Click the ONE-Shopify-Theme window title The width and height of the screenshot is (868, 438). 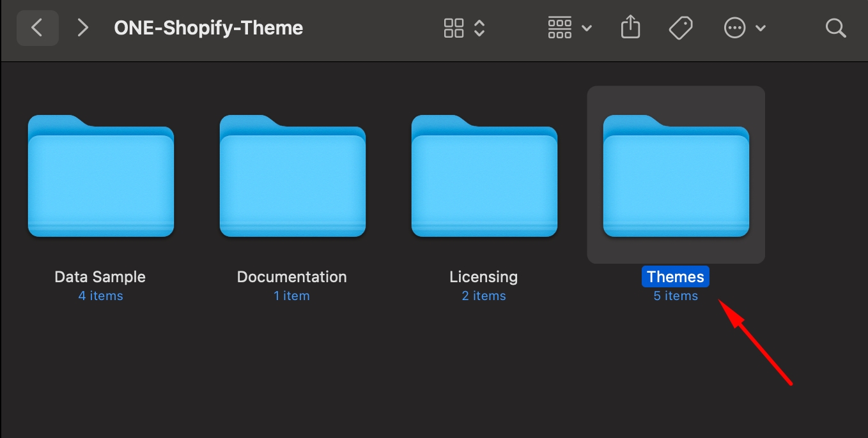tap(208, 28)
